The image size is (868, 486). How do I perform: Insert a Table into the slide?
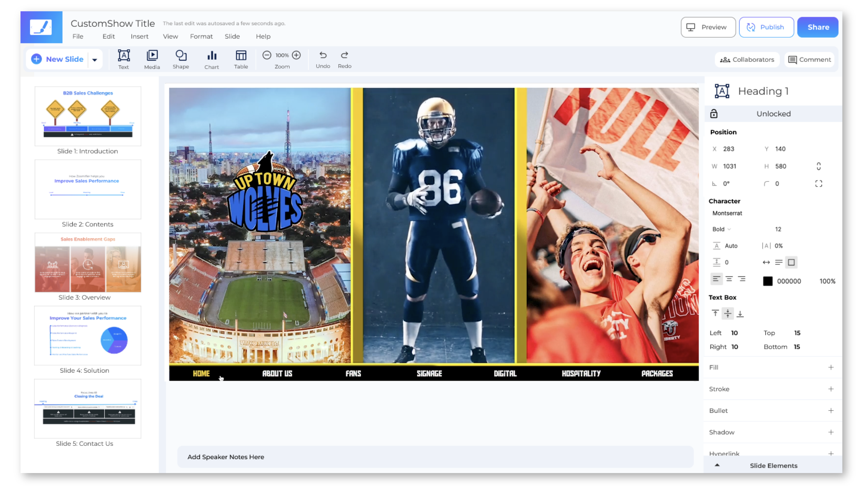coord(240,59)
